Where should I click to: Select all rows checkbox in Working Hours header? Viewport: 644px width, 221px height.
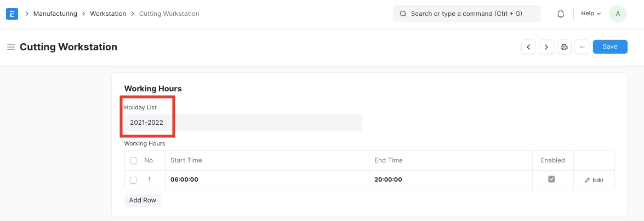pos(133,161)
